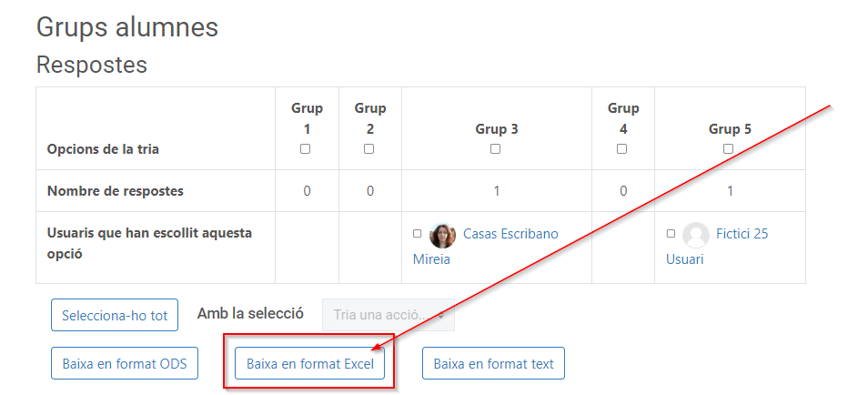868x395 pixels.
Task: Click the Grup 3 response count
Action: pyautogui.click(x=497, y=191)
